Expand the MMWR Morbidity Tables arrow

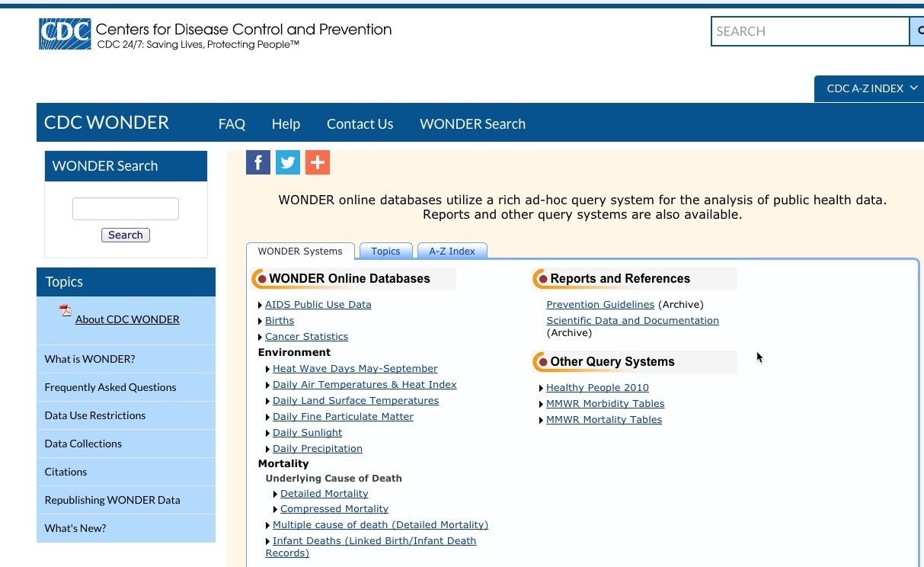tap(542, 405)
